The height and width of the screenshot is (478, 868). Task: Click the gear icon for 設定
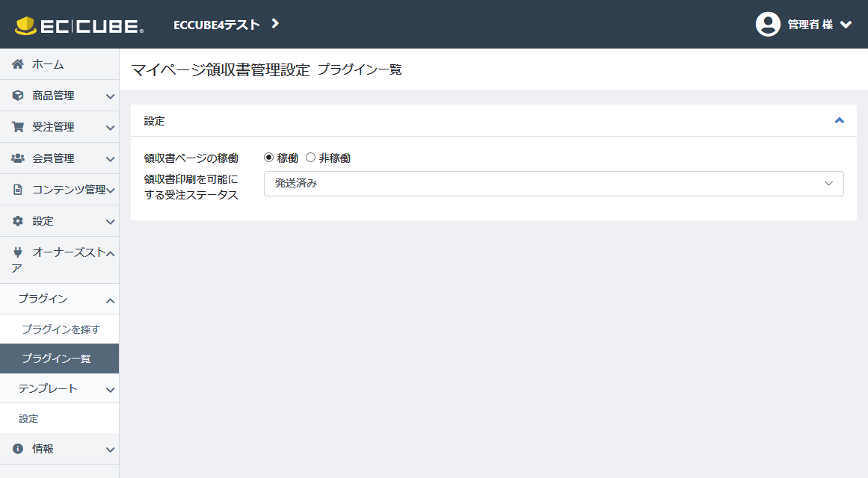click(x=18, y=221)
